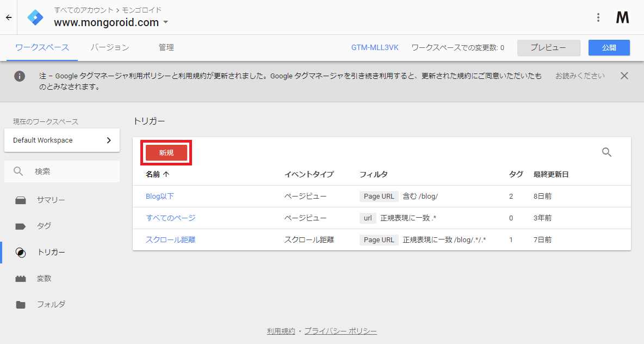Viewport: 644px width, 344px height.
Task: Open the Blog以下 trigger
Action: [x=160, y=196]
